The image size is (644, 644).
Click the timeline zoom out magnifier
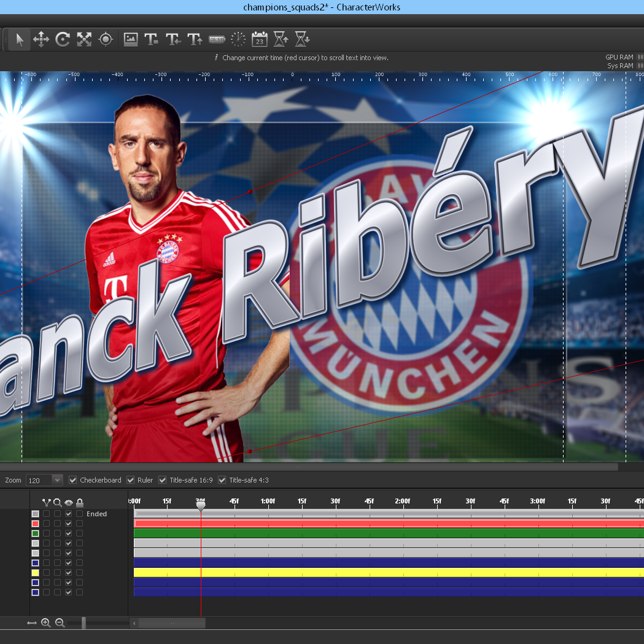click(60, 623)
